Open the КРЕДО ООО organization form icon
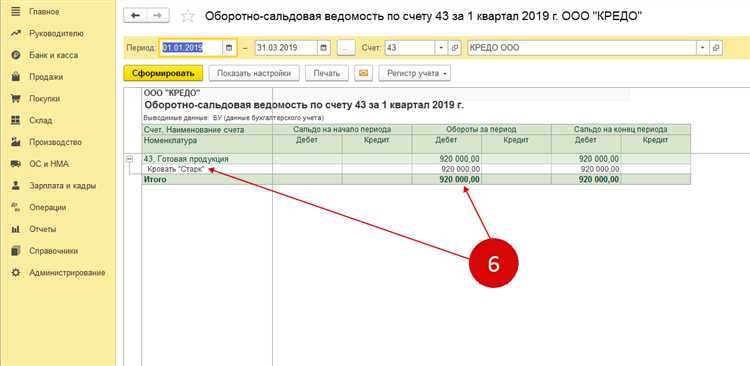 716,48
